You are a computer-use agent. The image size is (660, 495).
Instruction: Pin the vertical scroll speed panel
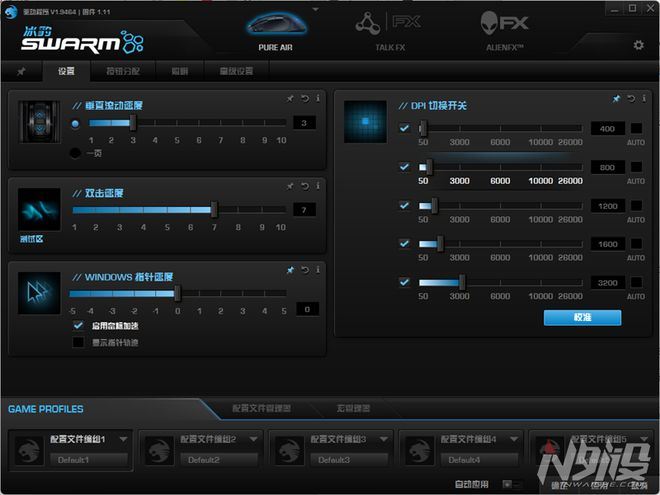[290, 98]
